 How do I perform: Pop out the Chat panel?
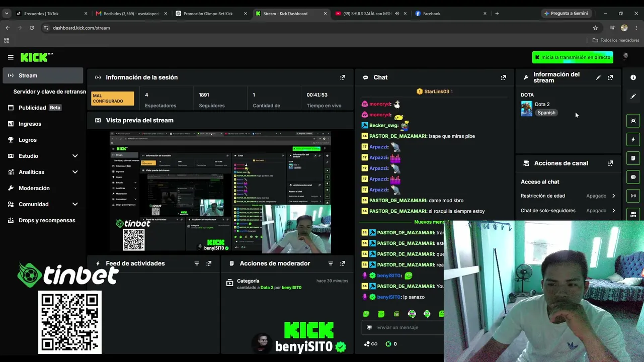503,77
